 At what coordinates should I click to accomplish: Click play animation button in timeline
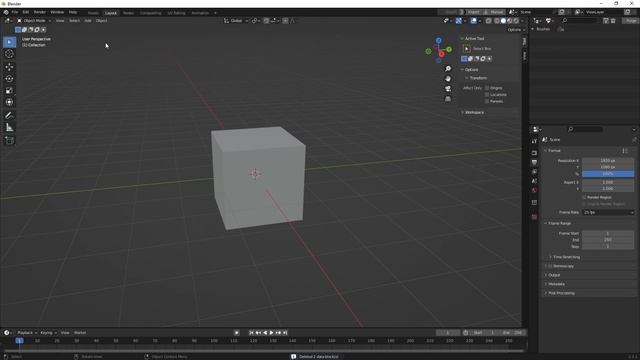[x=271, y=333]
